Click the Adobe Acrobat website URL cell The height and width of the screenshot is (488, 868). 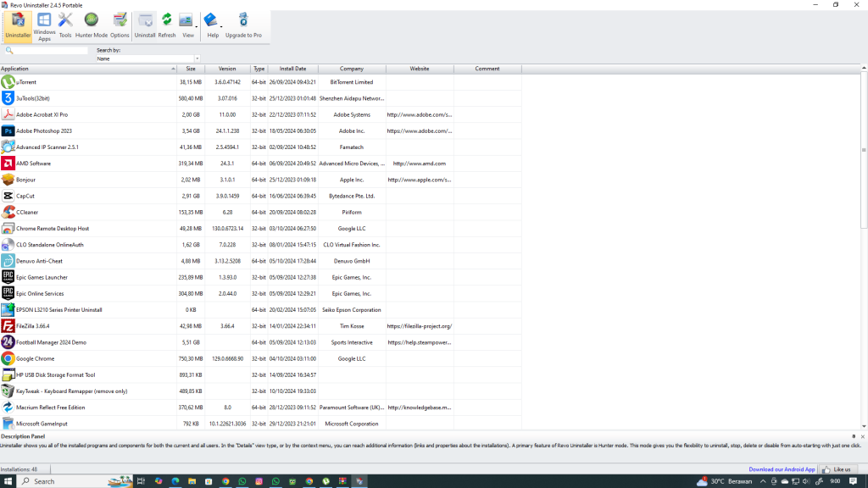tap(420, 115)
